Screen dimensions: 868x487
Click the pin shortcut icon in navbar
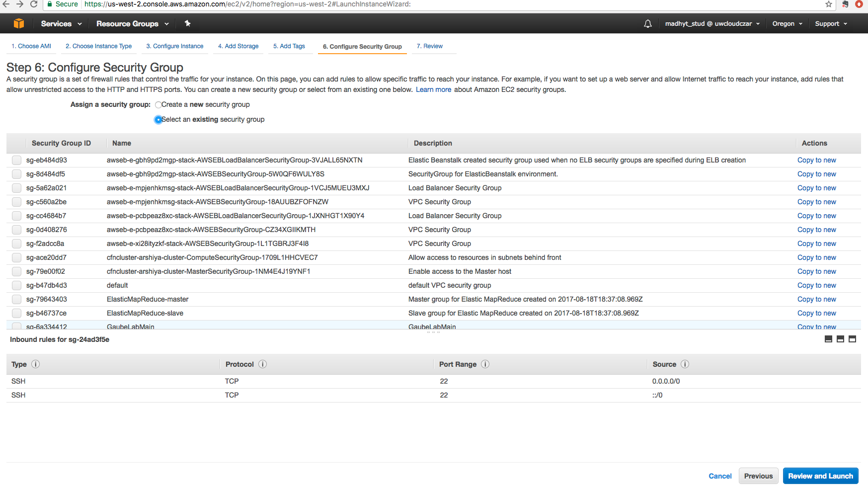click(x=187, y=23)
